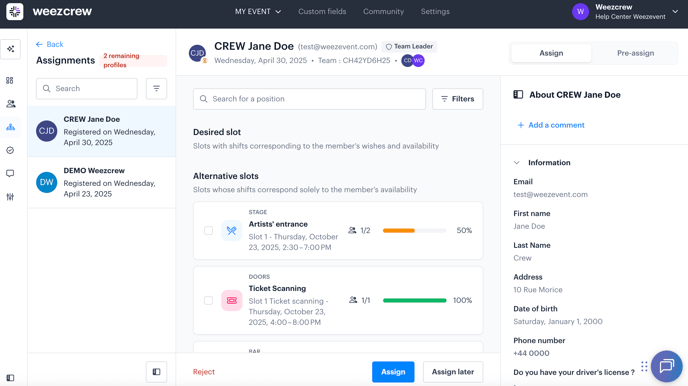688x386 pixels.
Task: Open Custom fields menu
Action: [x=322, y=11]
